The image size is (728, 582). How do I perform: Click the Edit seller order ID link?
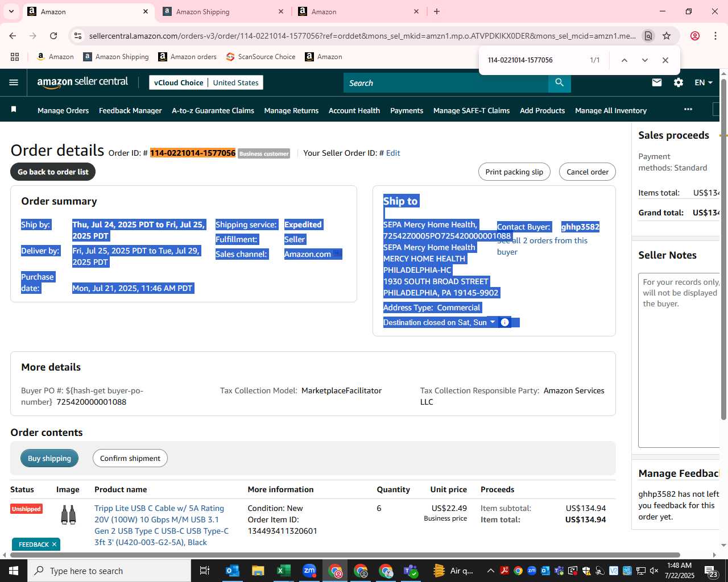(393, 153)
